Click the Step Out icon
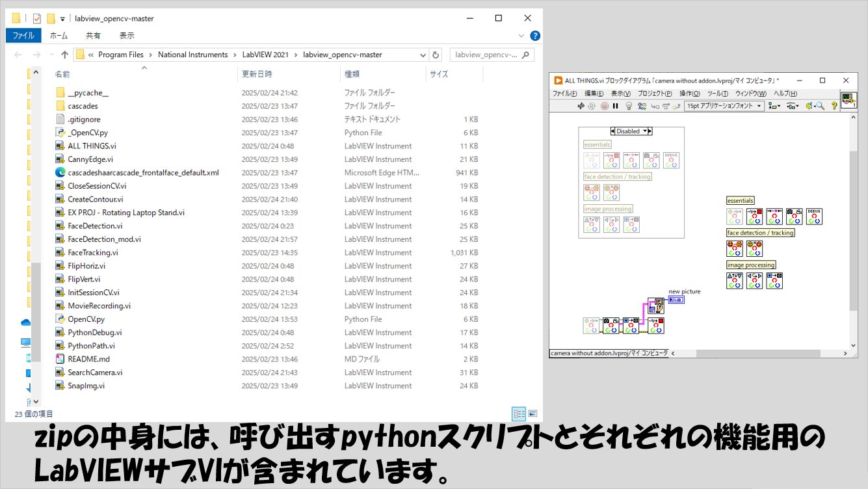 (x=677, y=107)
